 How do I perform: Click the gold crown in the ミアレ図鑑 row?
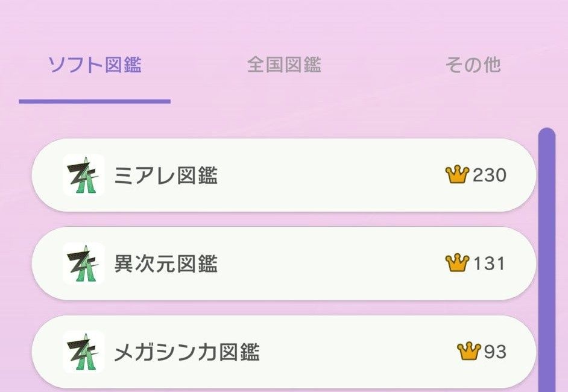(x=457, y=175)
